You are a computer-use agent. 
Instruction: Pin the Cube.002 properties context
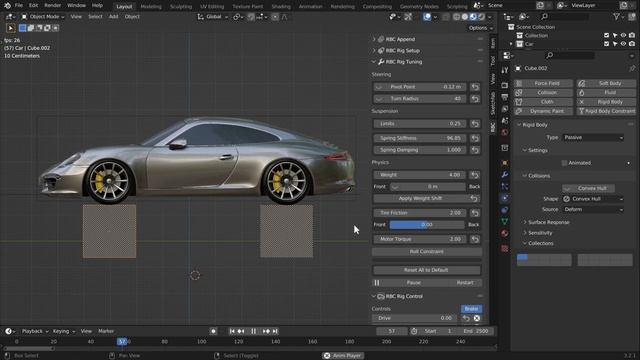pyautogui.click(x=631, y=69)
